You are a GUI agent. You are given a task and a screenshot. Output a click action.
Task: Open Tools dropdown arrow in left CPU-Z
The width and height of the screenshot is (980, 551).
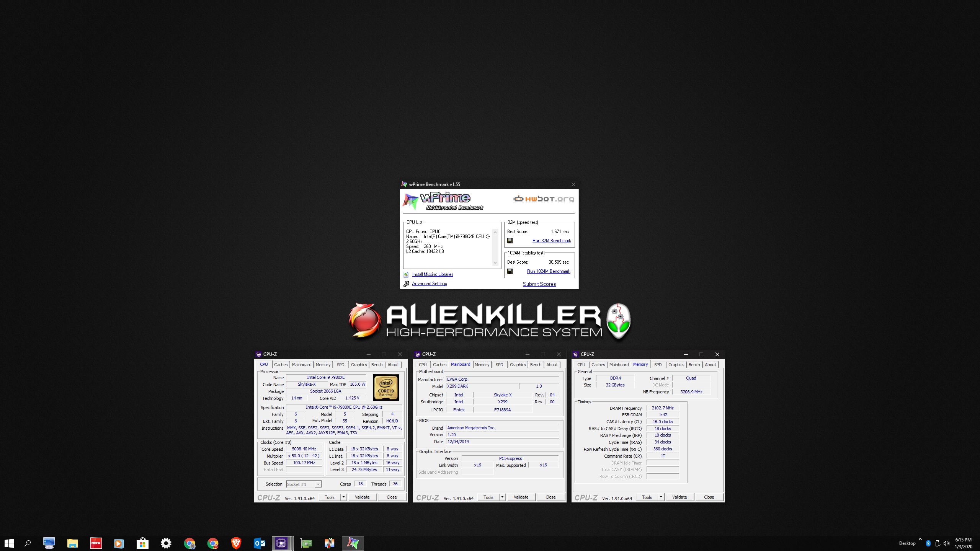tap(343, 497)
